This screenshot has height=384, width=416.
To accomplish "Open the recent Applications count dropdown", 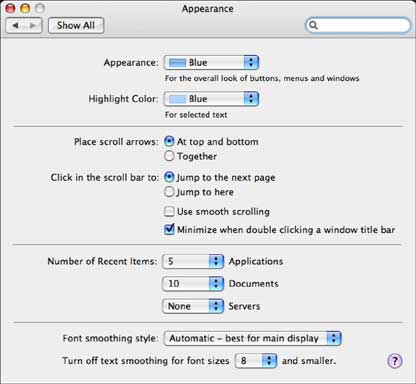I will pos(193,261).
